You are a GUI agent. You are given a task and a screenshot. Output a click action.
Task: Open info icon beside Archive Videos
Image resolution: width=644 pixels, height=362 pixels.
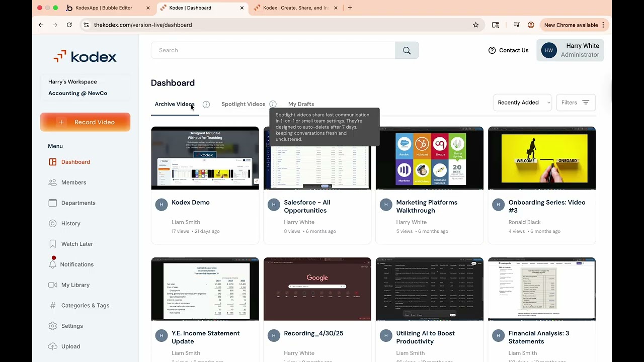click(x=206, y=104)
